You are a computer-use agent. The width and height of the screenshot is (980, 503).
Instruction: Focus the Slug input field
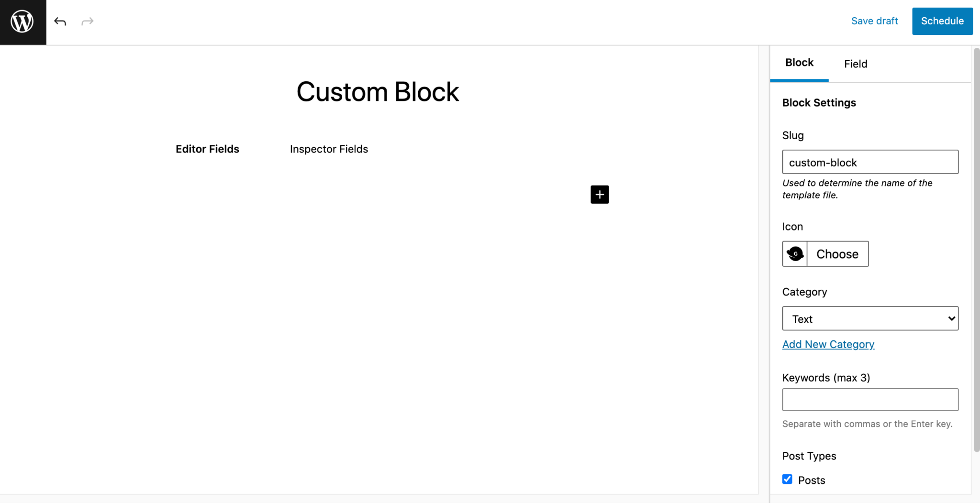pos(869,162)
